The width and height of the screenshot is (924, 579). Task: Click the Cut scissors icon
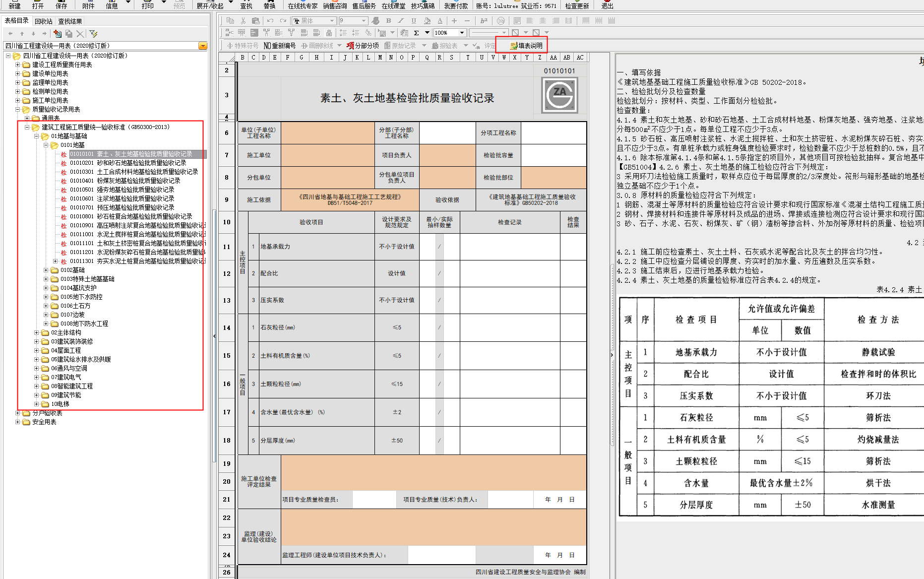[243, 21]
